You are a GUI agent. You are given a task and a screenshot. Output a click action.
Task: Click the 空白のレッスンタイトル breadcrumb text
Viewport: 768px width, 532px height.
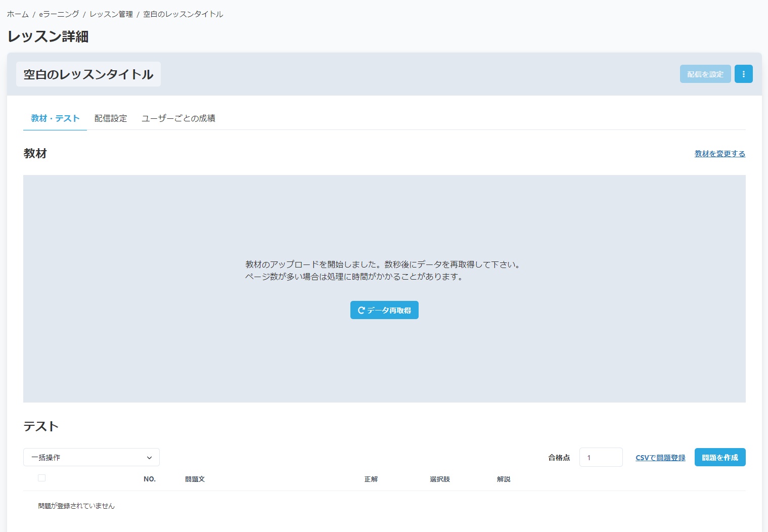click(183, 14)
